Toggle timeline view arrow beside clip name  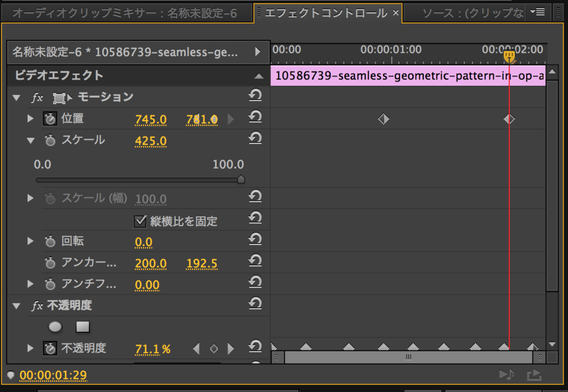(257, 52)
